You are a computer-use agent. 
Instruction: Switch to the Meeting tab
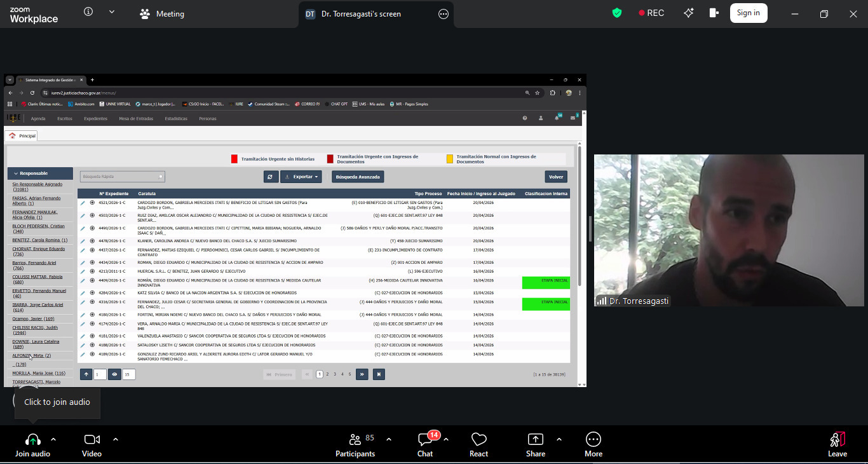coord(162,14)
